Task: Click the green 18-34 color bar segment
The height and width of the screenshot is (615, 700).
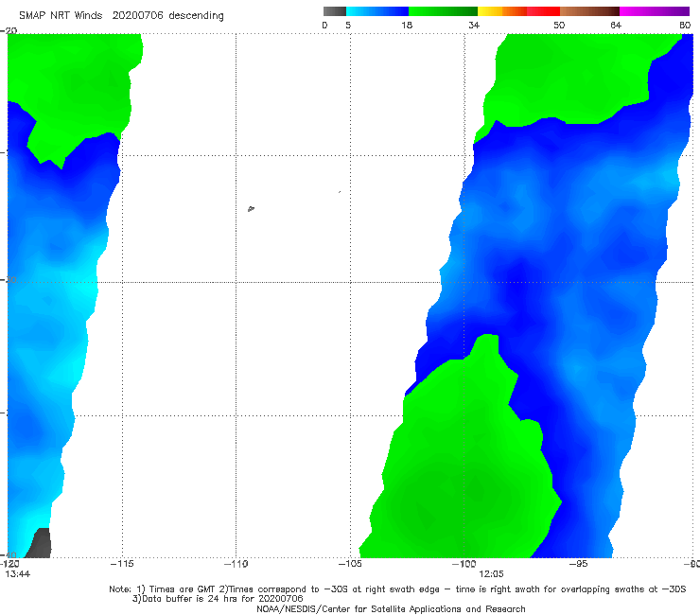Action: pos(443,11)
